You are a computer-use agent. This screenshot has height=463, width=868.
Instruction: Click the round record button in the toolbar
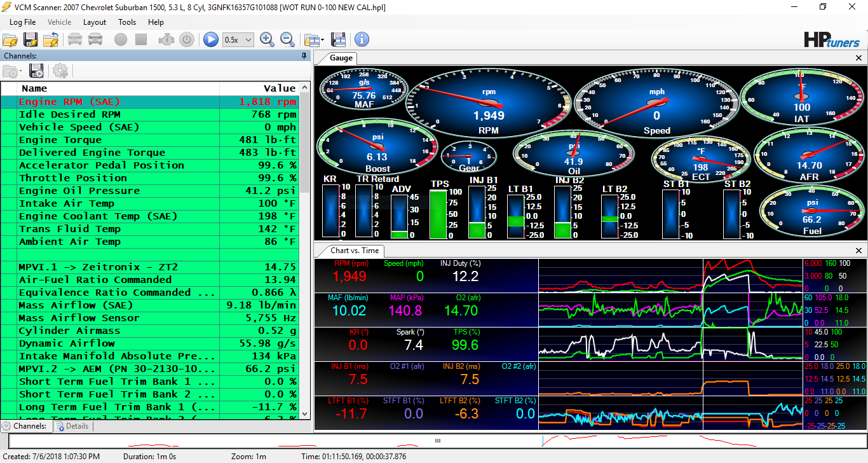click(121, 39)
